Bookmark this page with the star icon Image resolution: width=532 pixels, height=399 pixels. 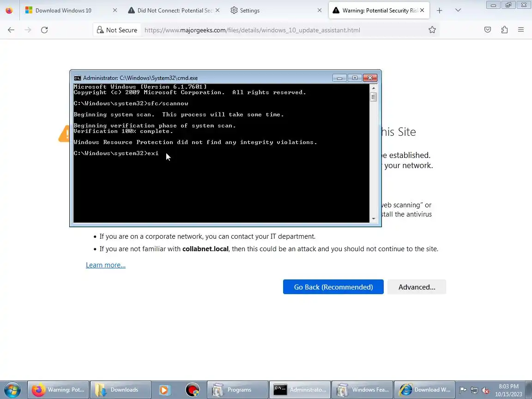click(432, 30)
